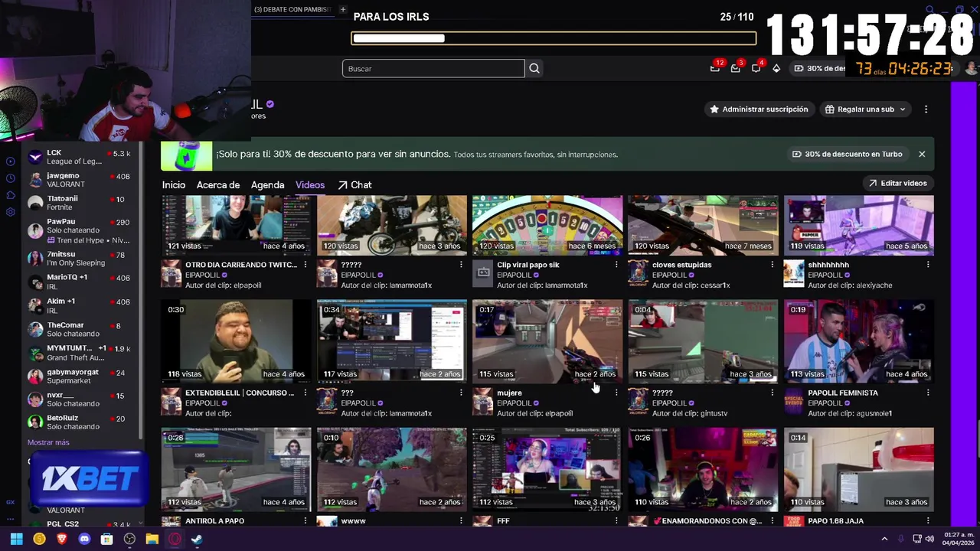Viewport: 980px width, 551px height.
Task: Open gabymayorgat channel in the sidebar
Action: [80, 377]
